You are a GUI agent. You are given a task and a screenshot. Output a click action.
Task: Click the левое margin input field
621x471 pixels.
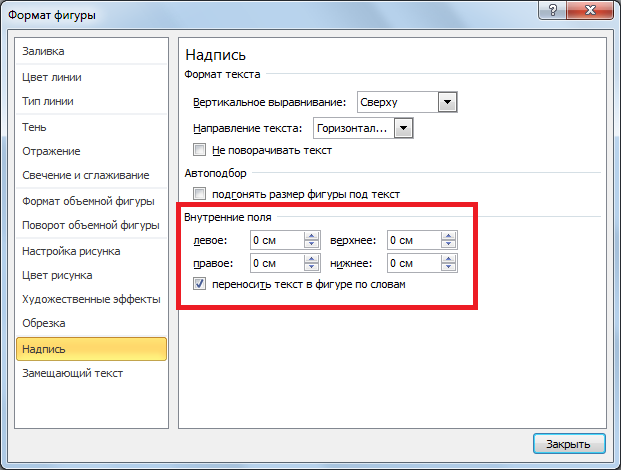click(277, 240)
